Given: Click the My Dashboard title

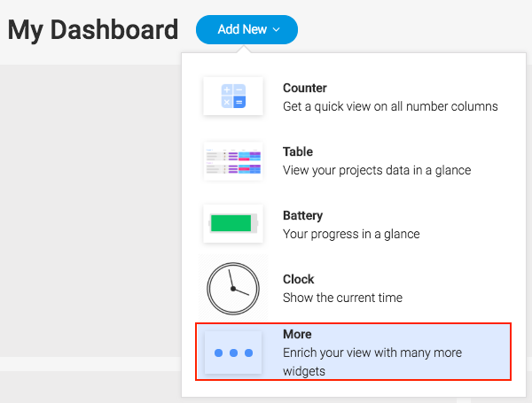Looking at the screenshot, I should [92, 30].
